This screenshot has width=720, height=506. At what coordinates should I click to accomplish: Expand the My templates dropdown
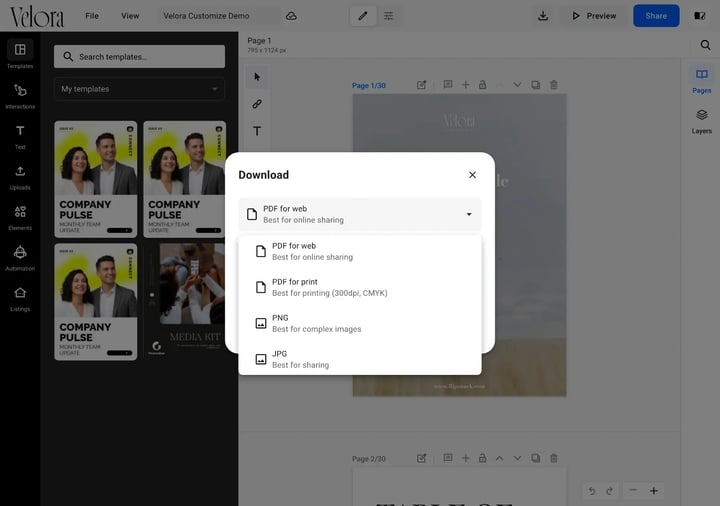139,89
